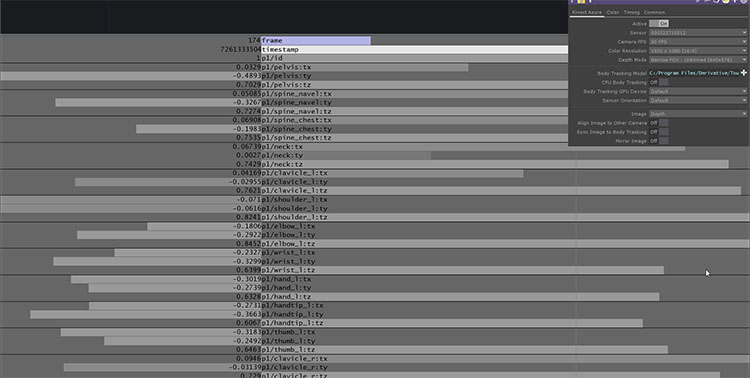Select the Kinect Azure tab
Viewport: 750px width, 378px height.
[587, 12]
